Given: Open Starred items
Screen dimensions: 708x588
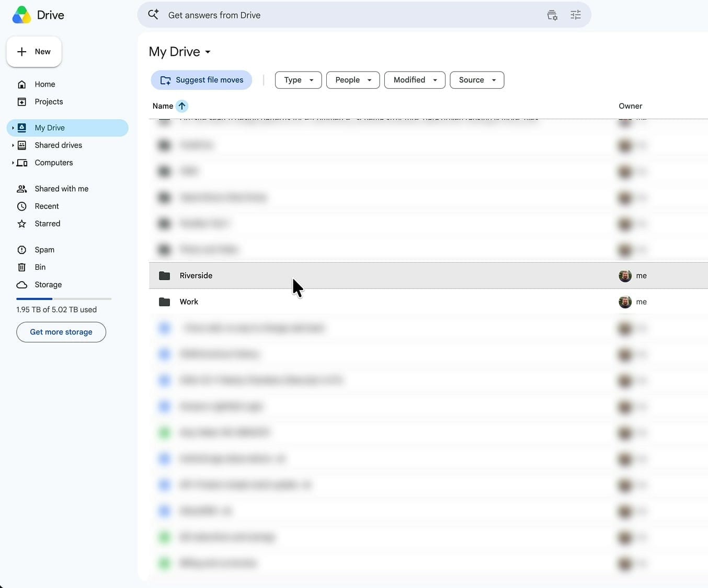Looking at the screenshot, I should pos(48,224).
